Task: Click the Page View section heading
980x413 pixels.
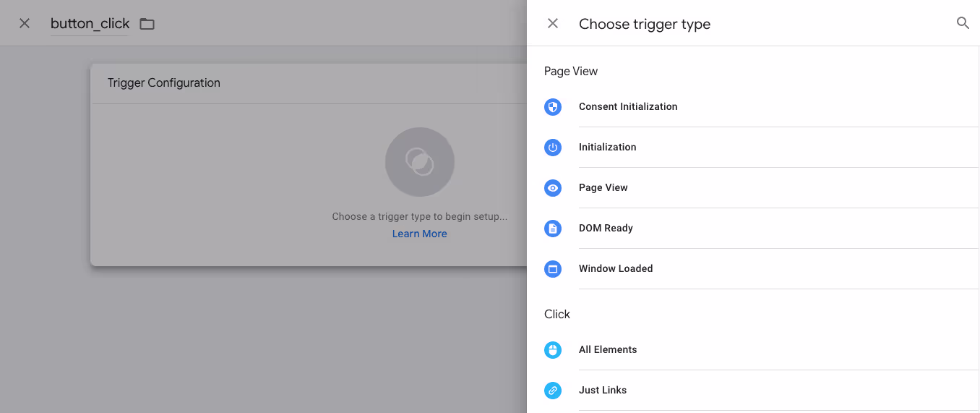Action: 571,72
